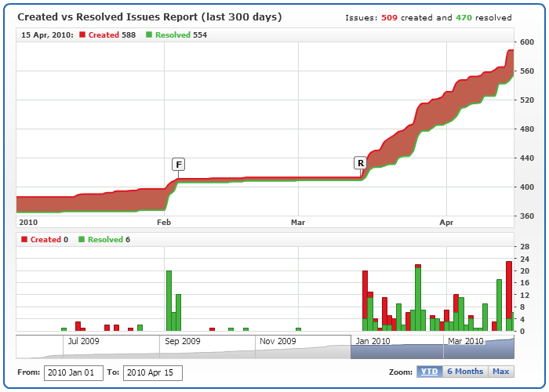Click the 470 resolved issues count

click(x=465, y=17)
